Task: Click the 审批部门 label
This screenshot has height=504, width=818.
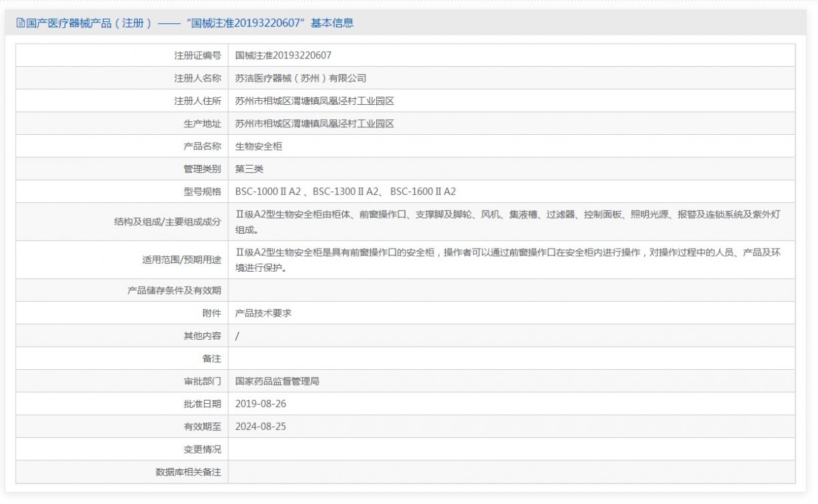Action: click(202, 381)
